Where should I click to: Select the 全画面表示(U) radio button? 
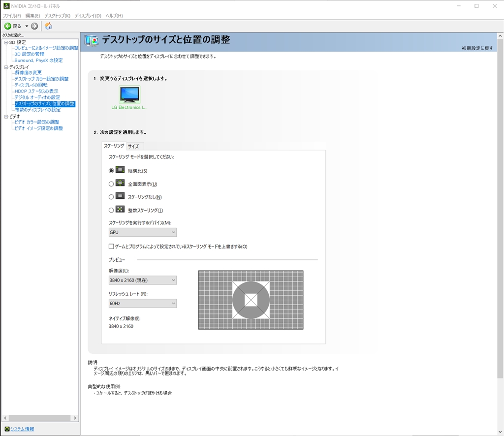click(x=111, y=184)
